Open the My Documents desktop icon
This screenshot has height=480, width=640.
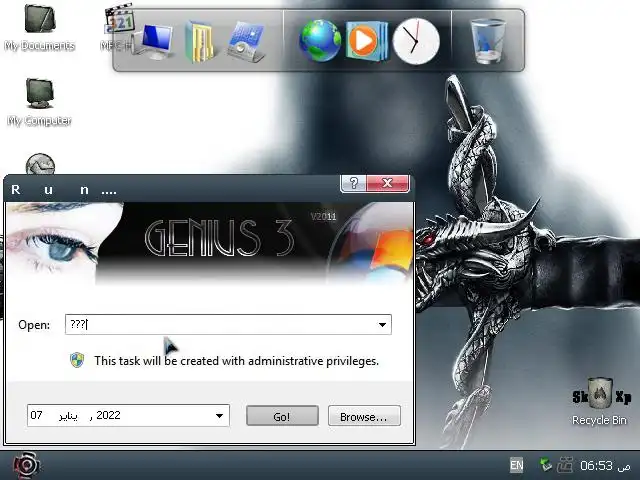pyautogui.click(x=40, y=27)
